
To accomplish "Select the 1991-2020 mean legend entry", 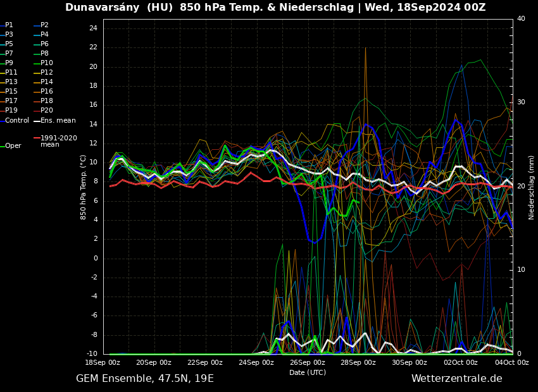I will point(58,141).
